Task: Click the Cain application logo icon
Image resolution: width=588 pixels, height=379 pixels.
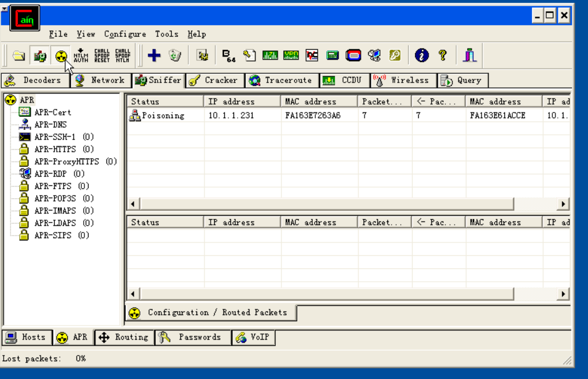Action: [25, 18]
